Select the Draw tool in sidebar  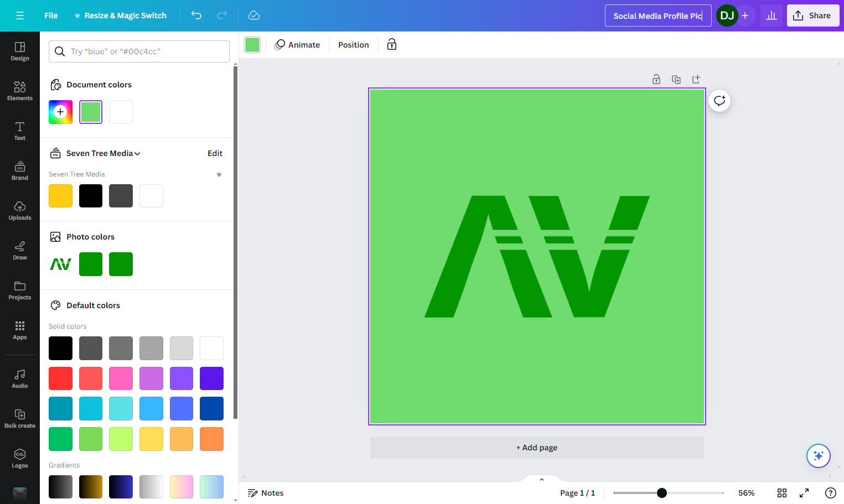[x=20, y=251]
